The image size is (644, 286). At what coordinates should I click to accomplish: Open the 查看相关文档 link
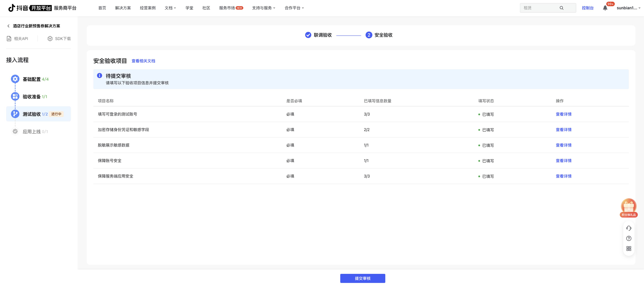click(143, 61)
